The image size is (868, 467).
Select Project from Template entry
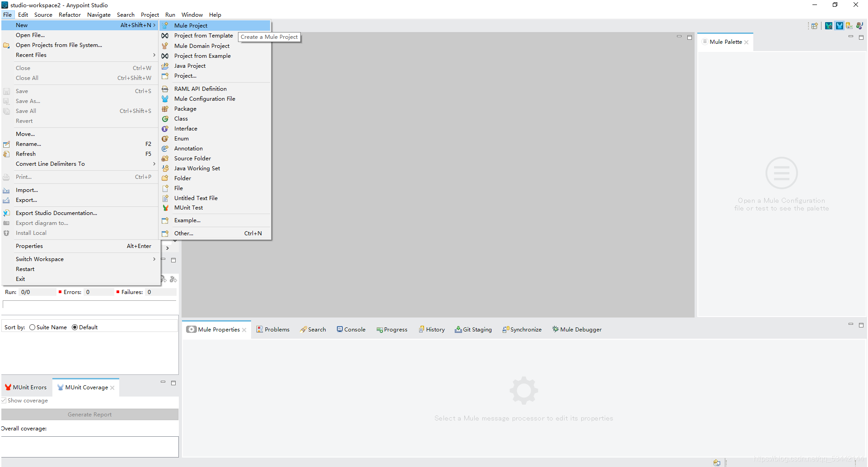pyautogui.click(x=203, y=36)
